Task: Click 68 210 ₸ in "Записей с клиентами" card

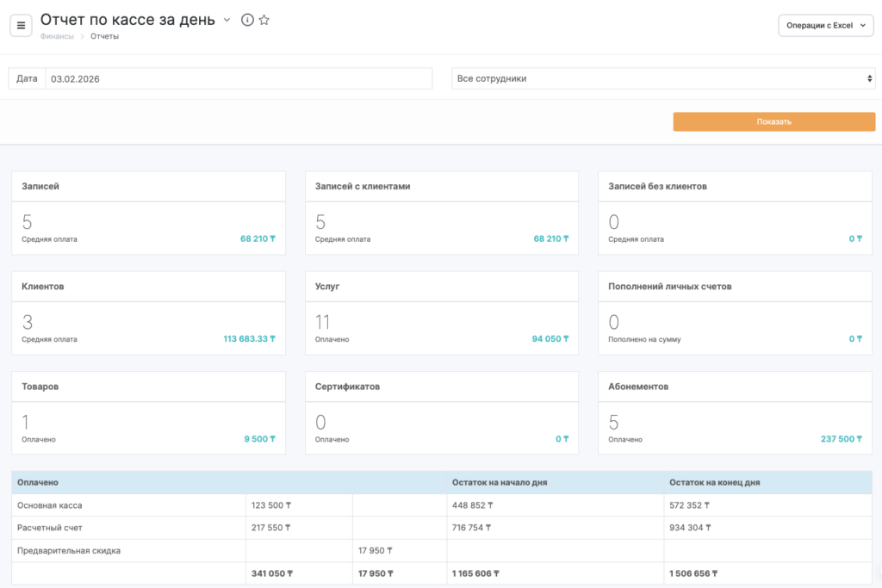Action: click(550, 239)
